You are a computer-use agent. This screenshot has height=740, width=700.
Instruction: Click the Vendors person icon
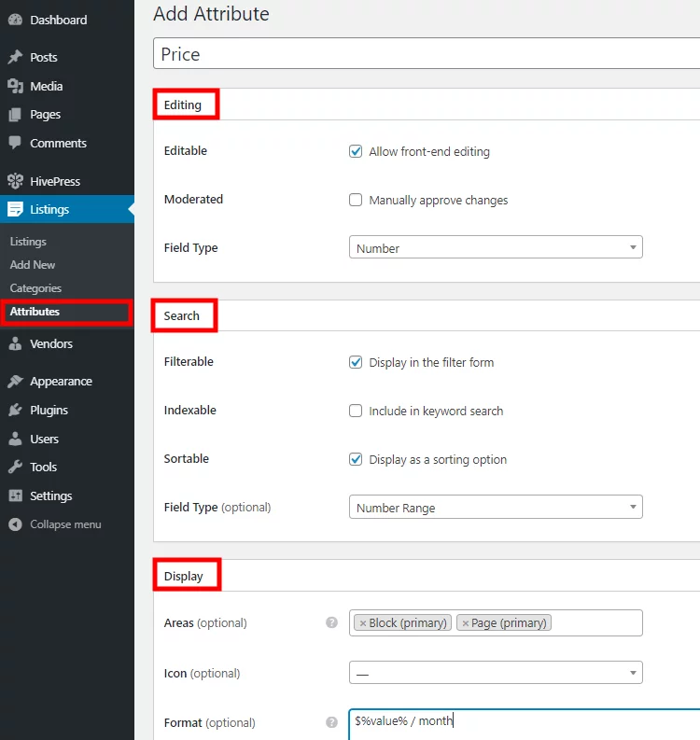click(x=15, y=343)
